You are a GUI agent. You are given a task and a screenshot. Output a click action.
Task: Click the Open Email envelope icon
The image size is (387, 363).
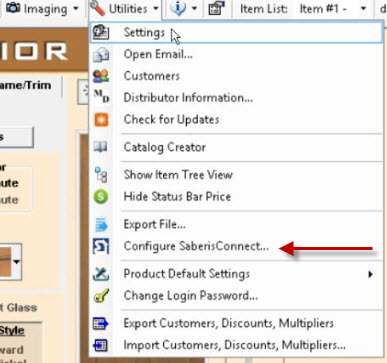[x=101, y=54]
